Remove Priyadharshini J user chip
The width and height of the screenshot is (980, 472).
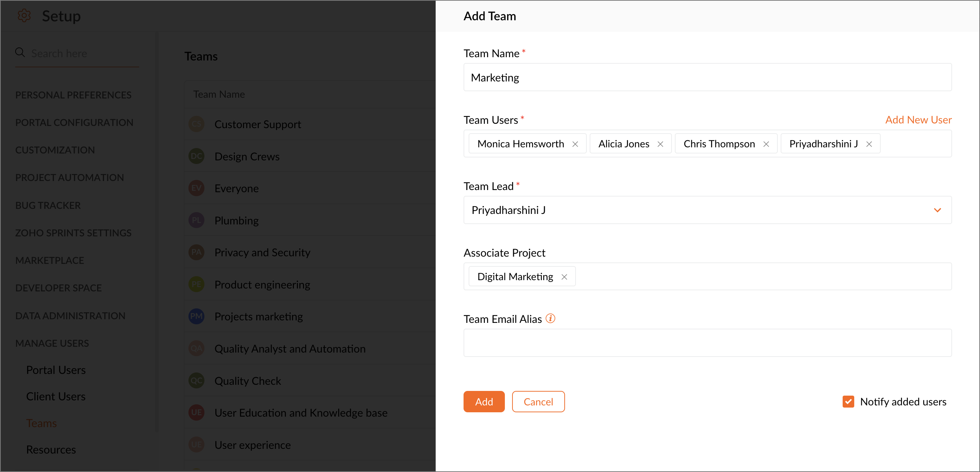(869, 144)
